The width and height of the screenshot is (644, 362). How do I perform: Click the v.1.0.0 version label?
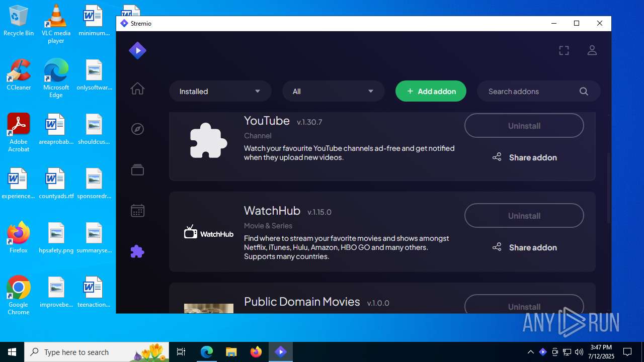coord(378,303)
